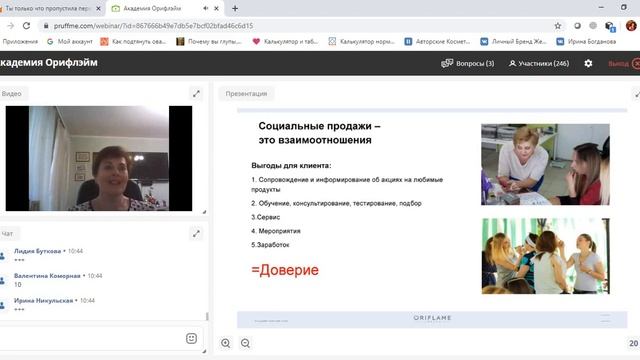This screenshot has height=360, width=640.
Task: Close the 'Ты только что пропустила' tab
Action: click(x=98, y=8)
